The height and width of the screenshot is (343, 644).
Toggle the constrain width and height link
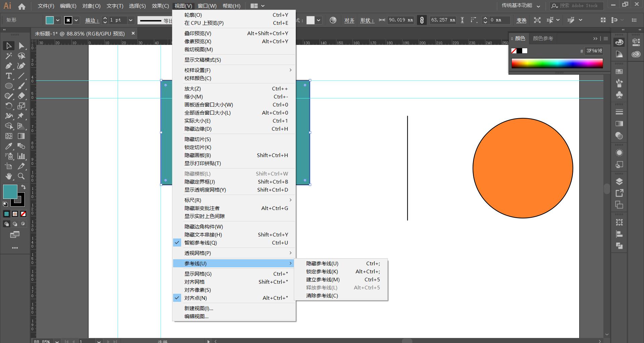click(x=422, y=20)
